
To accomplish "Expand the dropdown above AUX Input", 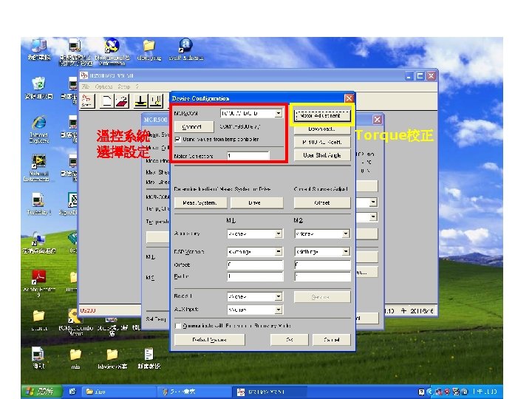I will tap(279, 296).
